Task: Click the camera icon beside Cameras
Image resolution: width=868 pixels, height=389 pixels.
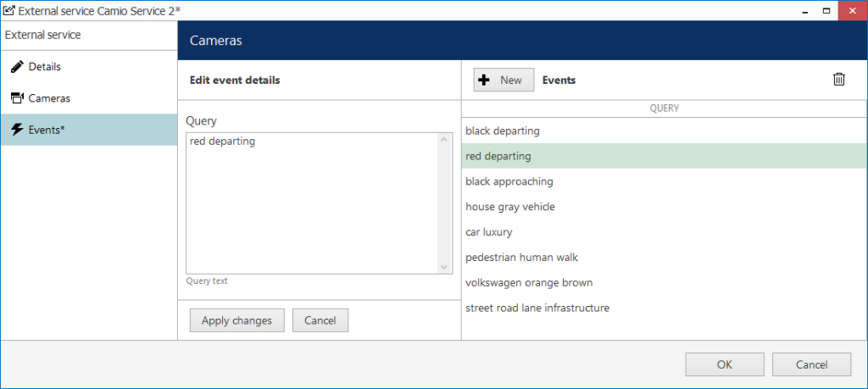Action: [x=18, y=98]
